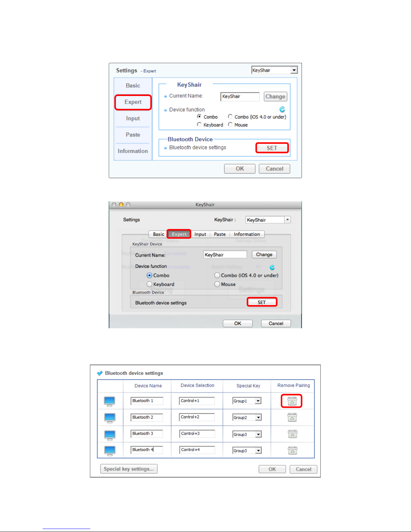Select Expert tab in Mac KeyShair window
The height and width of the screenshot is (532, 411).
pyautogui.click(x=179, y=234)
